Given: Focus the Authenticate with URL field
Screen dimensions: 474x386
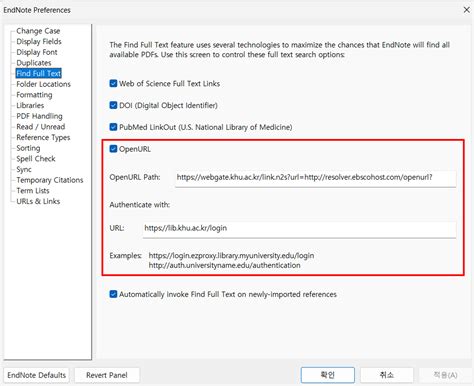Looking at the screenshot, I should [x=299, y=229].
